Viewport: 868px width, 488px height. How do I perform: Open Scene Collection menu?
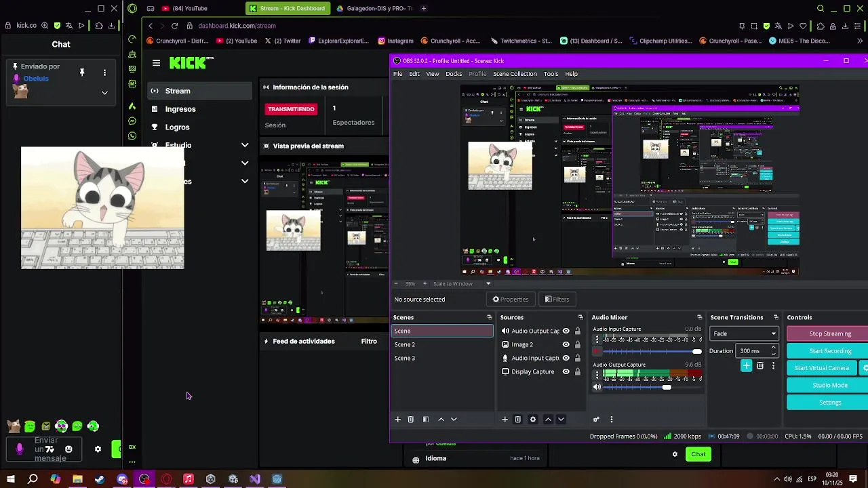coord(515,74)
